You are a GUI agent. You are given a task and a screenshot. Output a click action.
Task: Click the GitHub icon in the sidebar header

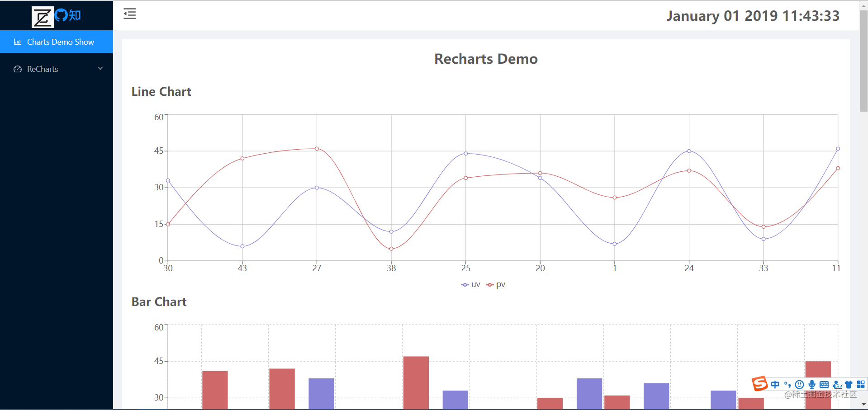(60, 15)
